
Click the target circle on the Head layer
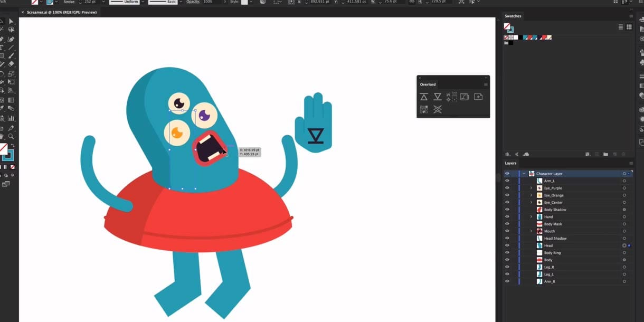(624, 245)
